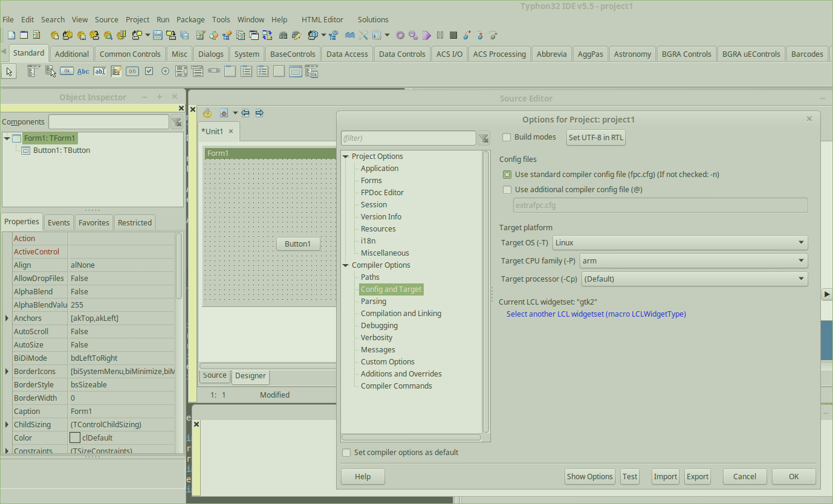Pick the TRadioButton component icon
Image resolution: width=833 pixels, height=504 pixels.
tap(165, 71)
